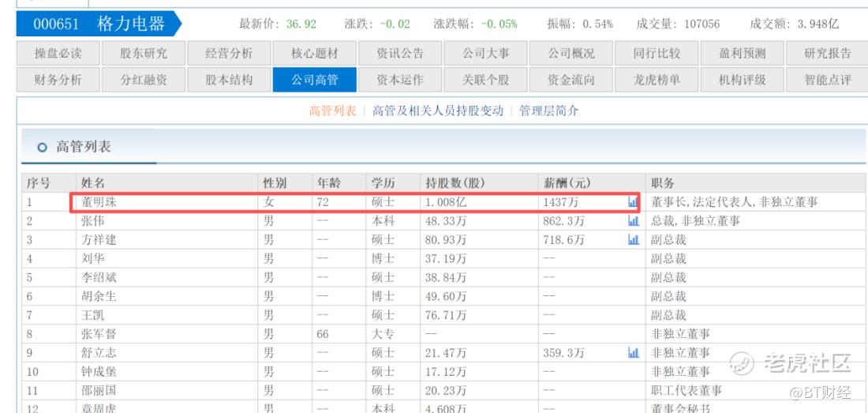Click the 1437万 salary value

562,202
